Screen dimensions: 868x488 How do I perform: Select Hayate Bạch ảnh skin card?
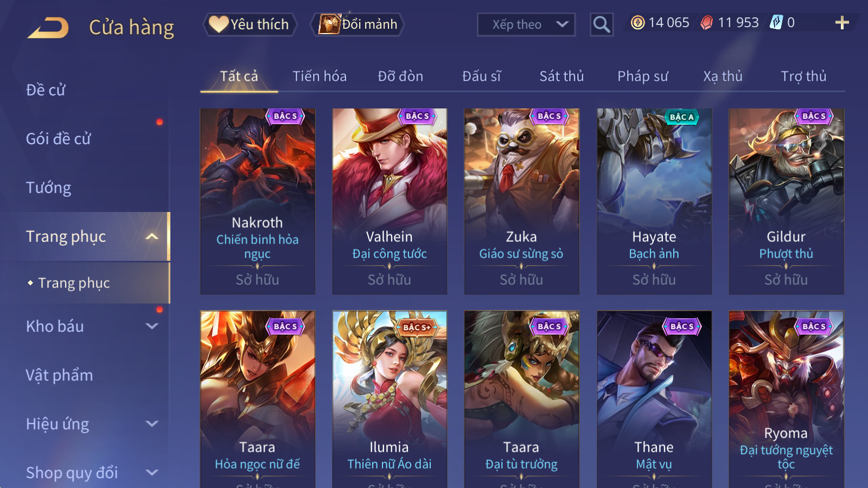[654, 202]
